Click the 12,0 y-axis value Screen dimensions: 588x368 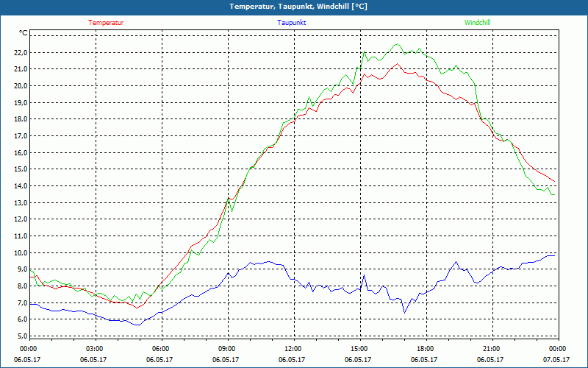pyautogui.click(x=21, y=219)
